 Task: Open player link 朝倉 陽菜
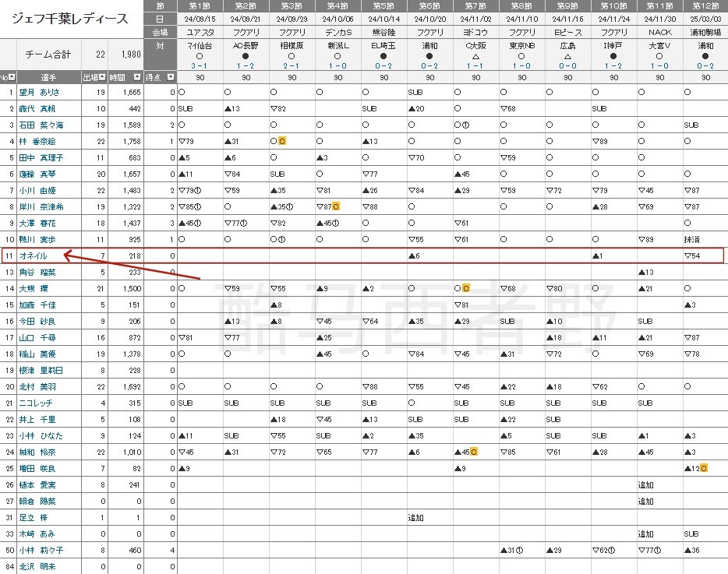point(37,501)
